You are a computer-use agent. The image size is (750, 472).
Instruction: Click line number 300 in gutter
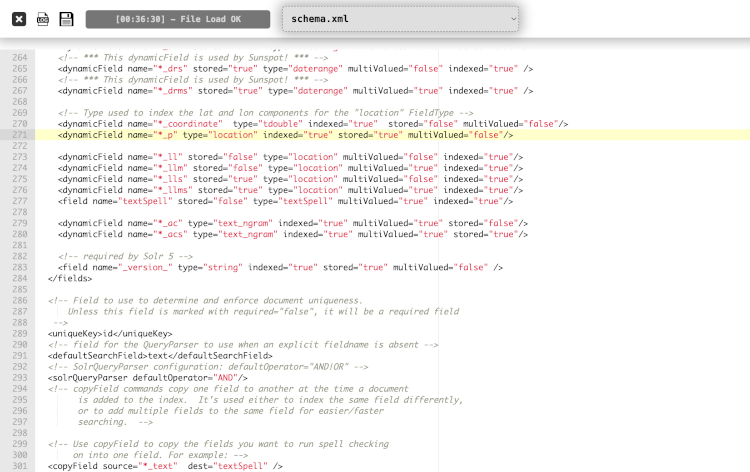point(20,455)
